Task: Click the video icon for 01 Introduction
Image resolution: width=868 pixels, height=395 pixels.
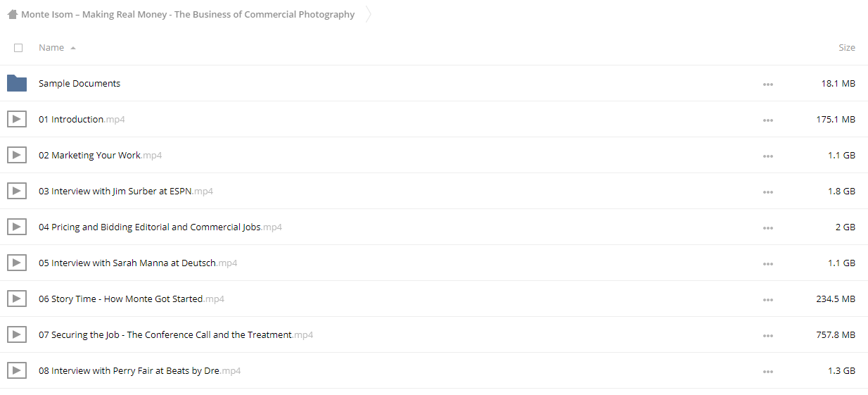Action: (x=17, y=119)
